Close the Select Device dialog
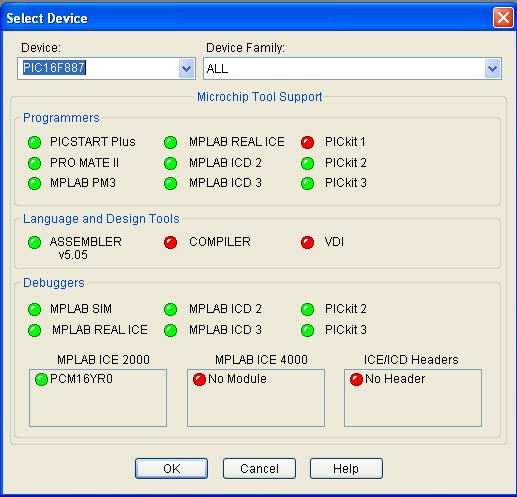The image size is (517, 497). tap(503, 17)
